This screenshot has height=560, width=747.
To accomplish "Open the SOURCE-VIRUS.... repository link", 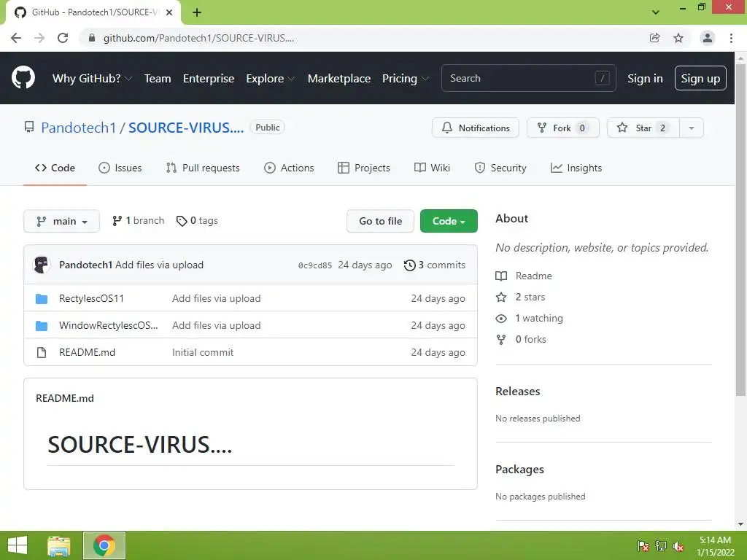I will point(186,128).
